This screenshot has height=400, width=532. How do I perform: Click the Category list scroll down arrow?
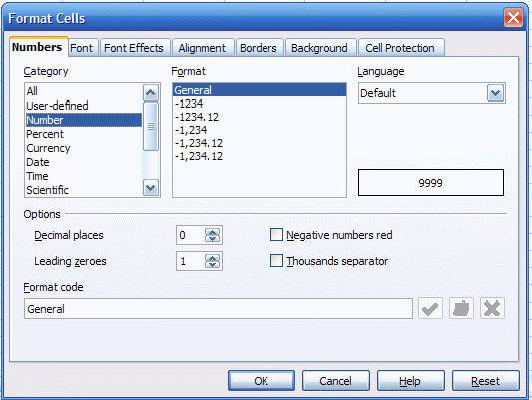(x=151, y=188)
